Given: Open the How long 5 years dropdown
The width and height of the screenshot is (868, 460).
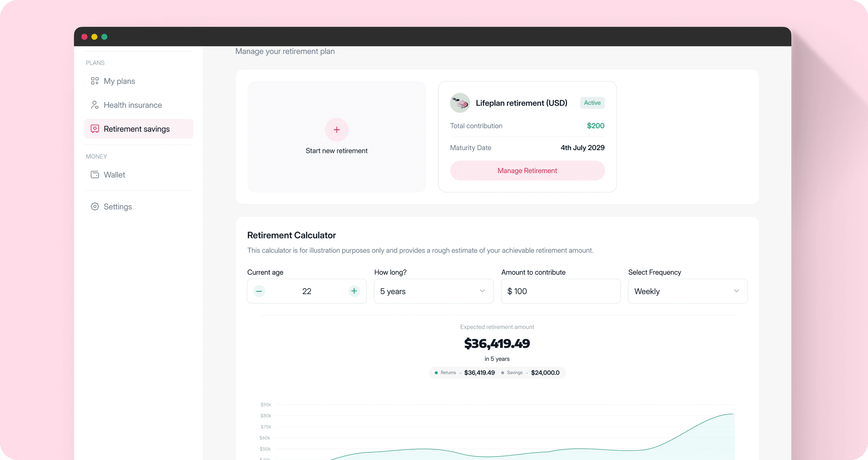Looking at the screenshot, I should click(434, 291).
